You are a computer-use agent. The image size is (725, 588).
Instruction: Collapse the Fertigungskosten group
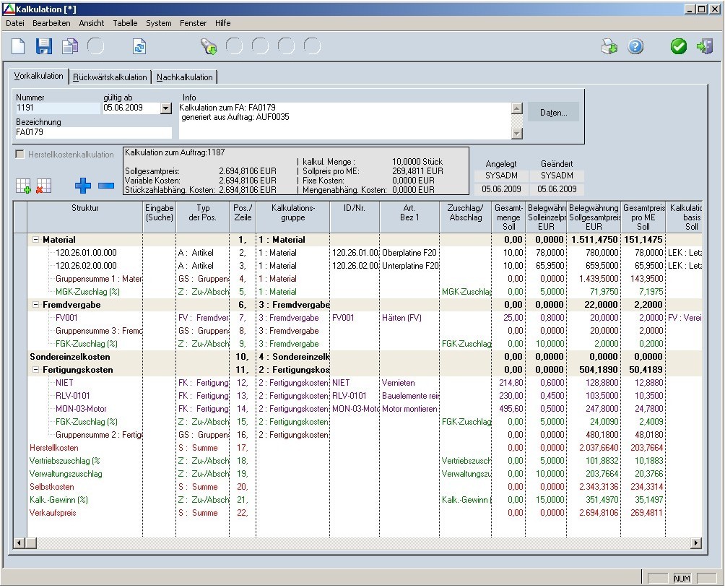point(35,370)
